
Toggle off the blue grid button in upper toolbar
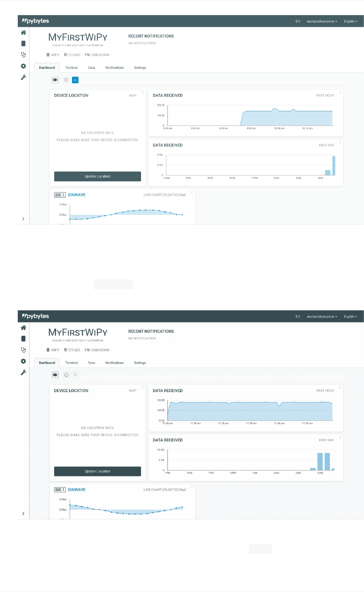(x=75, y=80)
